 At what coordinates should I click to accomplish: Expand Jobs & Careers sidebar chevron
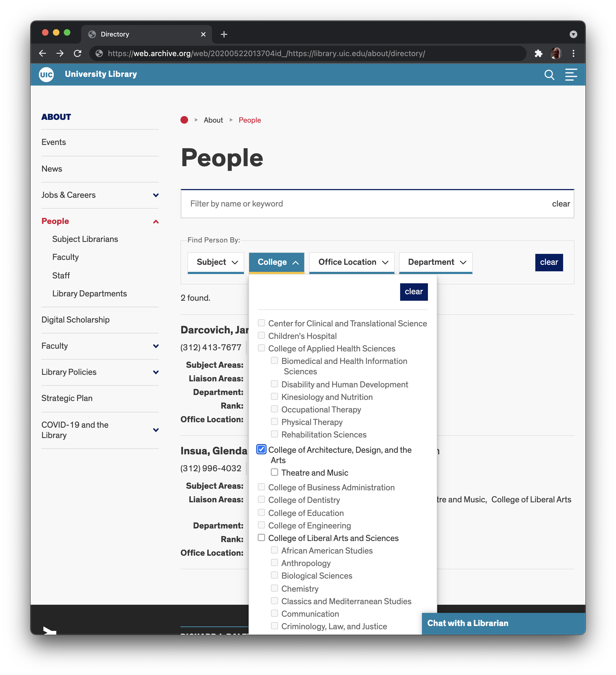point(156,195)
